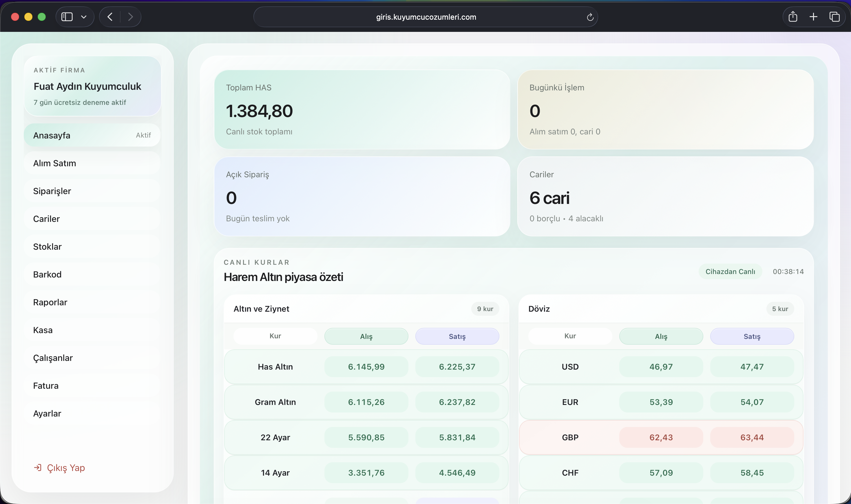The height and width of the screenshot is (504, 851).
Task: Open the Çalışanlar page
Action: [92, 358]
